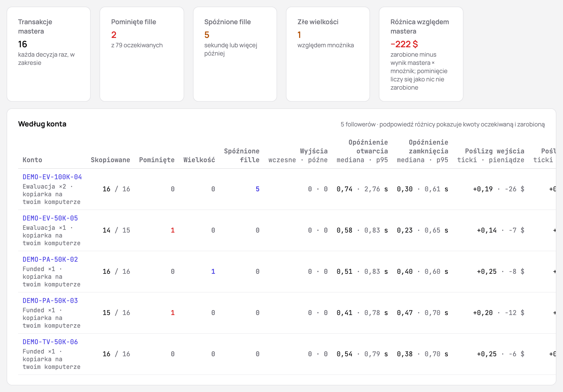Click the Skopiowane column header

[x=111, y=160]
